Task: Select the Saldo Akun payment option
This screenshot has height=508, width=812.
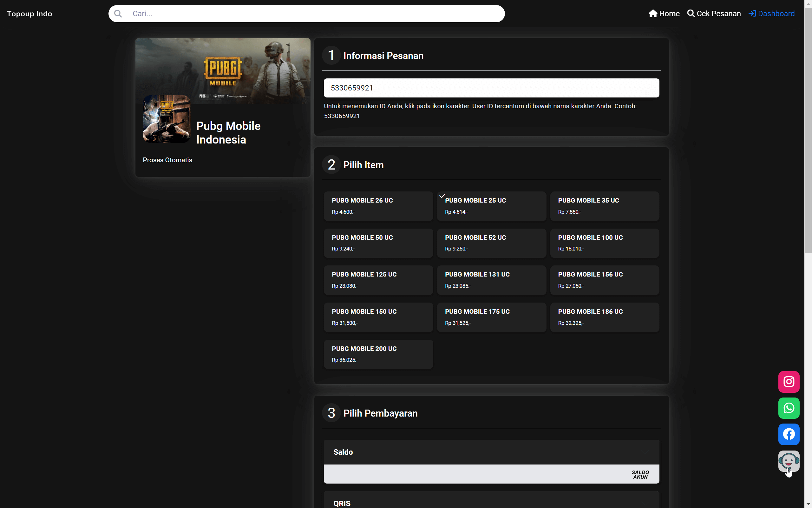Action: [491, 474]
